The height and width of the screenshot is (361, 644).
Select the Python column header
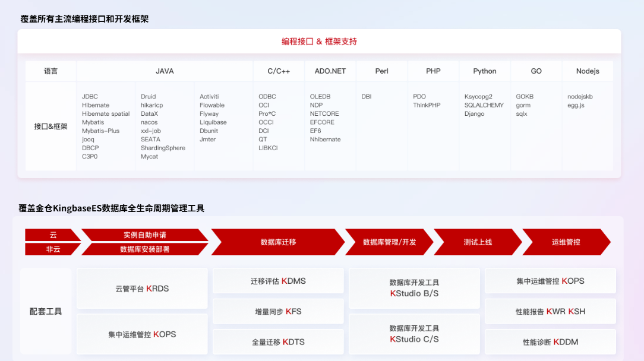coord(485,71)
